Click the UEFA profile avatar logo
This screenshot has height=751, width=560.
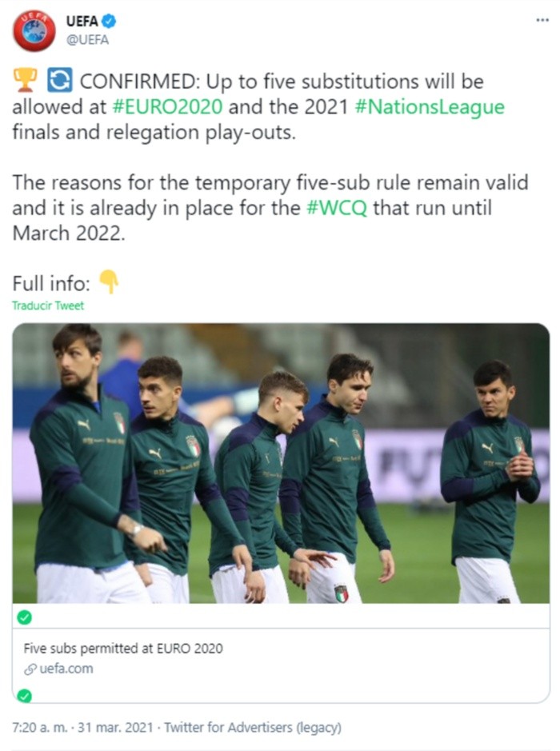coord(34,30)
